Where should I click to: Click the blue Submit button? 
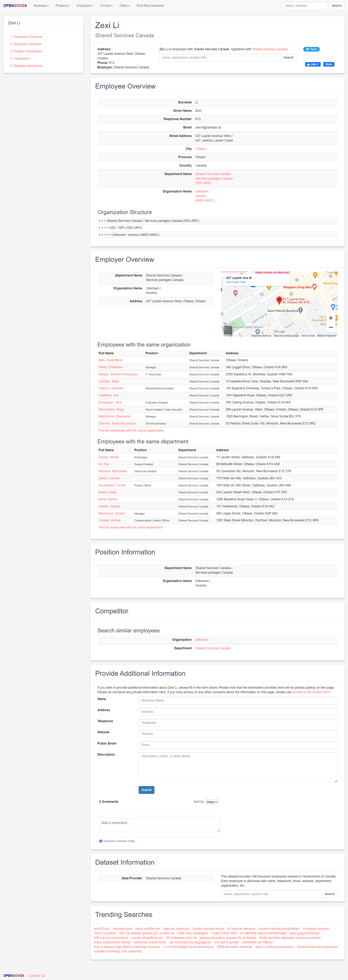(146, 790)
